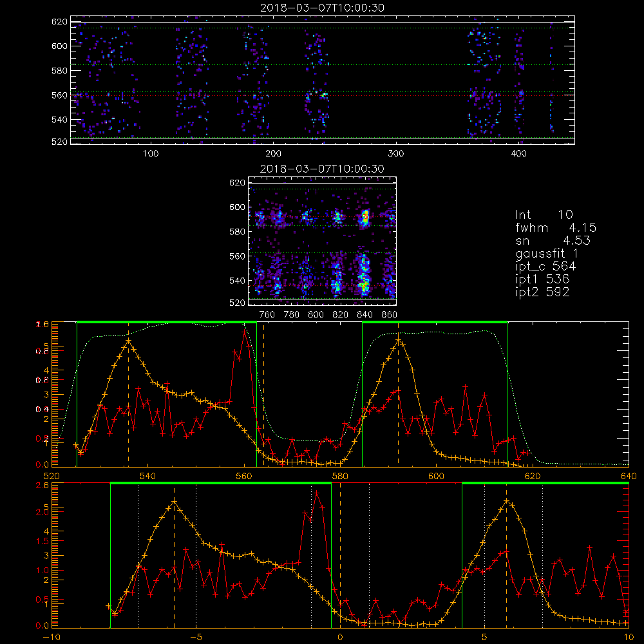
Task: Click the middle image's 2018-03-07T10:00:30 title
Action: pyautogui.click(x=323, y=169)
